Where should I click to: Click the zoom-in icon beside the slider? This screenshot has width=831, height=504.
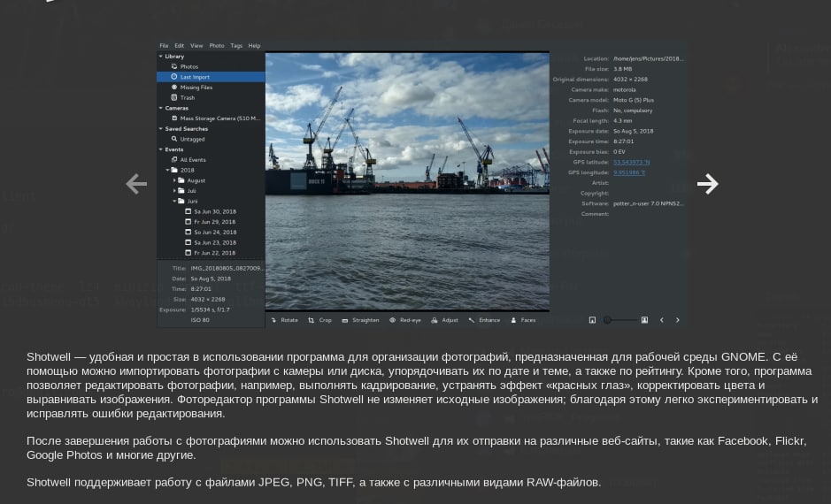[x=644, y=320]
